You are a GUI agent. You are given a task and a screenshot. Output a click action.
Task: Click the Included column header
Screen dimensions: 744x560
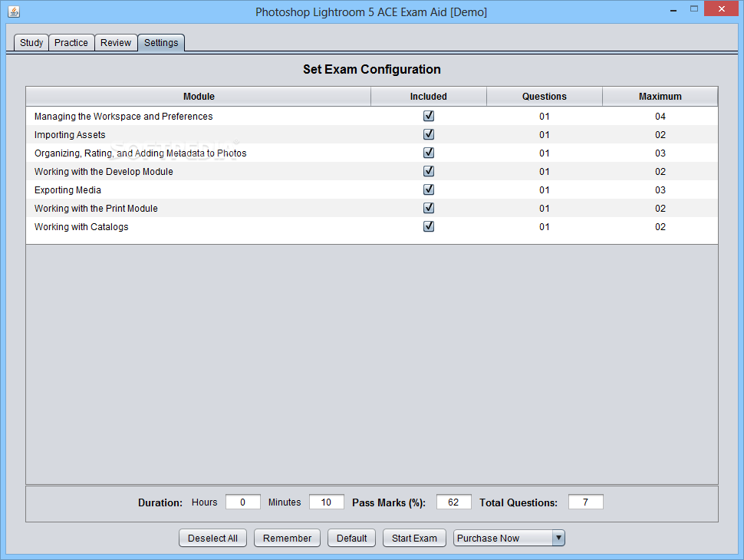coord(429,97)
